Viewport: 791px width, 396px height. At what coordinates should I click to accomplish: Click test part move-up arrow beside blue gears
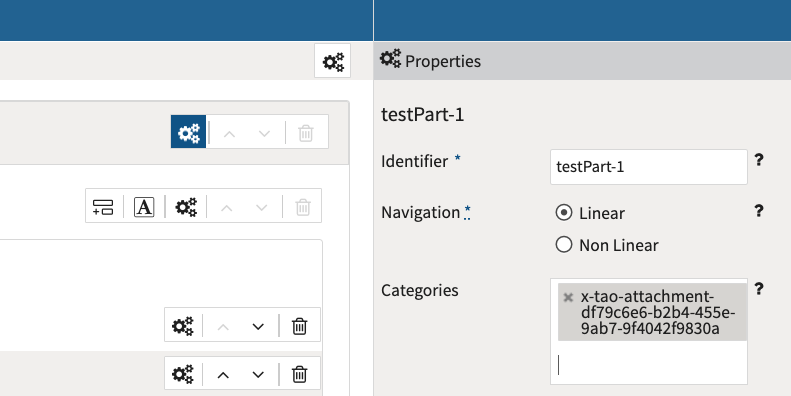pyautogui.click(x=230, y=133)
